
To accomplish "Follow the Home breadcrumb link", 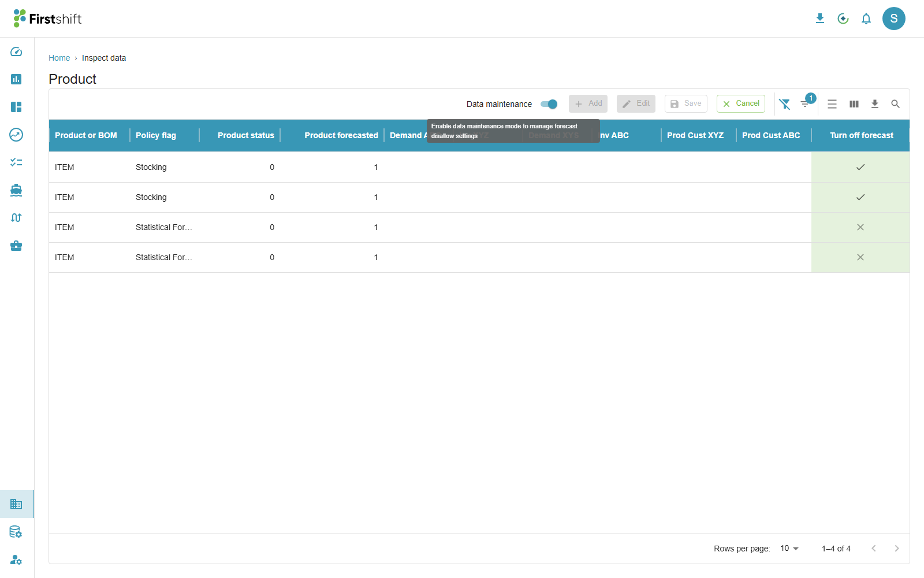I will click(x=59, y=58).
